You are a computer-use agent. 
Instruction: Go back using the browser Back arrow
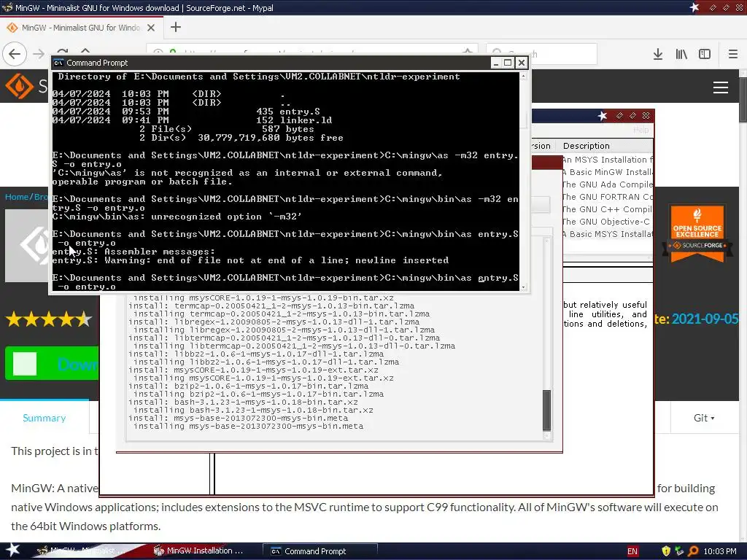(15, 54)
